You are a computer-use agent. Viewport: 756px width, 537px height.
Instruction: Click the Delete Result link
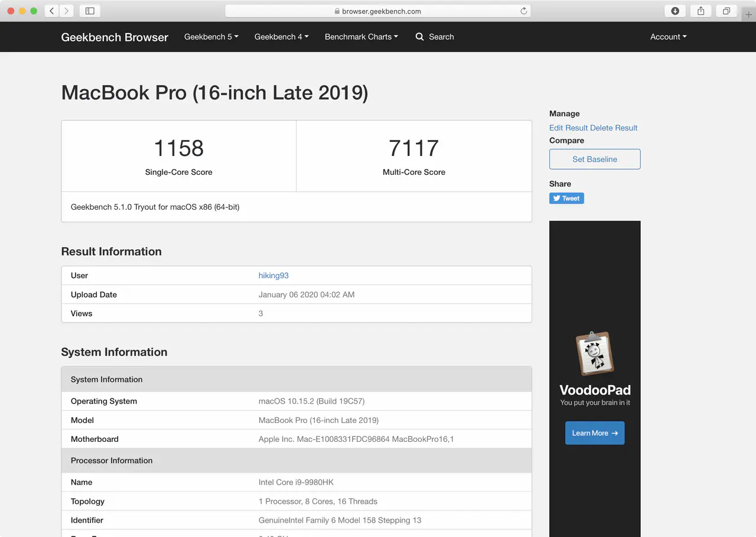[614, 128]
